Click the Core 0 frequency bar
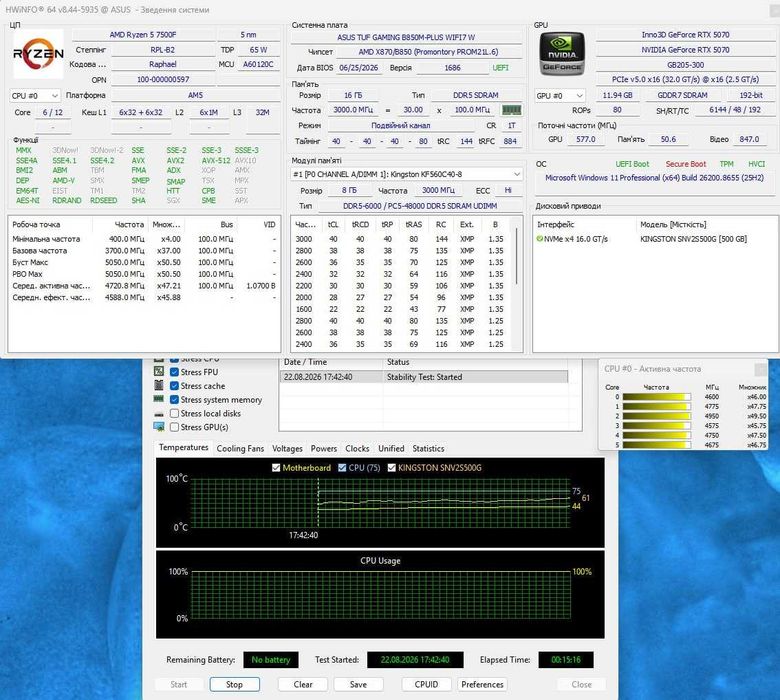 click(x=657, y=397)
